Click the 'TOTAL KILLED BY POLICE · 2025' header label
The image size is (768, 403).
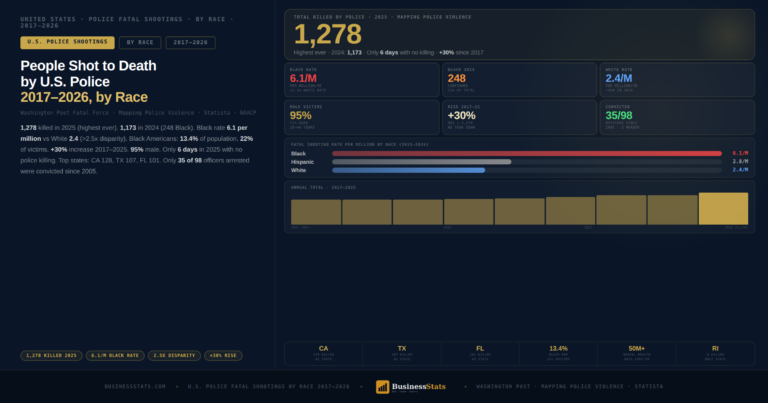[383, 17]
